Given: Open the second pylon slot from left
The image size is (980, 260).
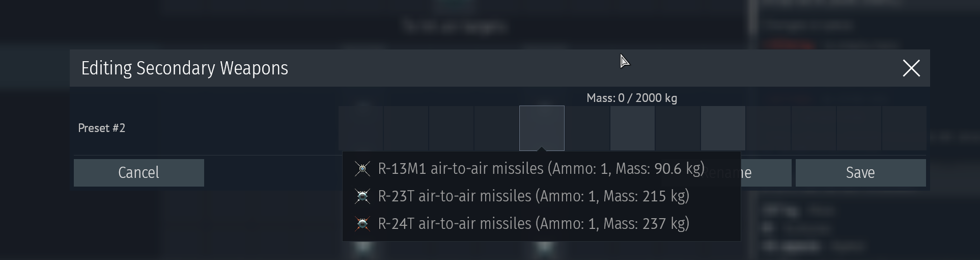Looking at the screenshot, I should [406, 128].
